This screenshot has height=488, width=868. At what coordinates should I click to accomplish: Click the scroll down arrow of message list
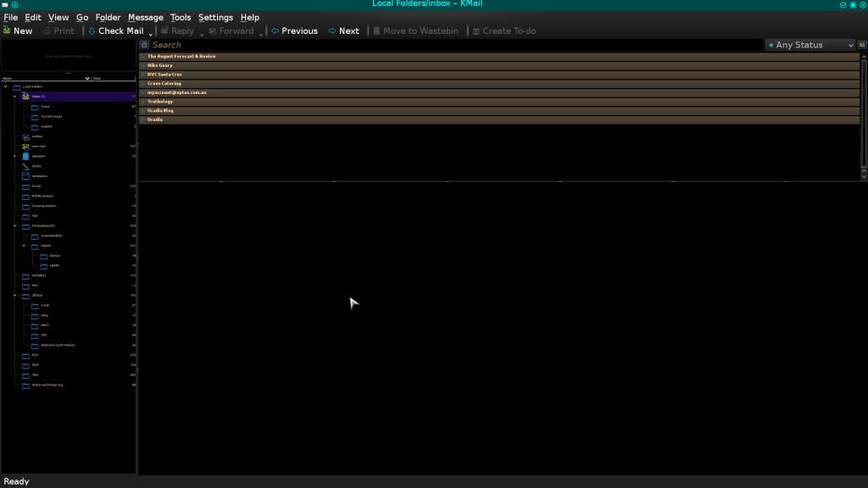864,176
